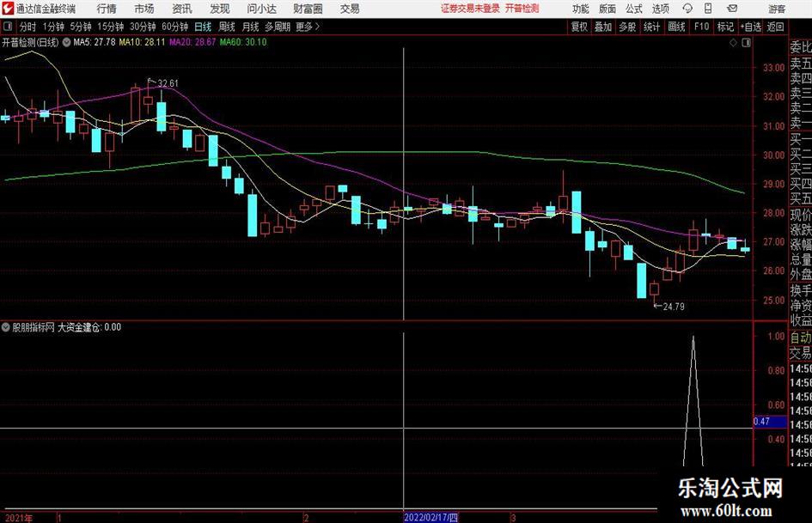The height and width of the screenshot is (523, 812).
Task: Open the 功能 menu
Action: 581,9
